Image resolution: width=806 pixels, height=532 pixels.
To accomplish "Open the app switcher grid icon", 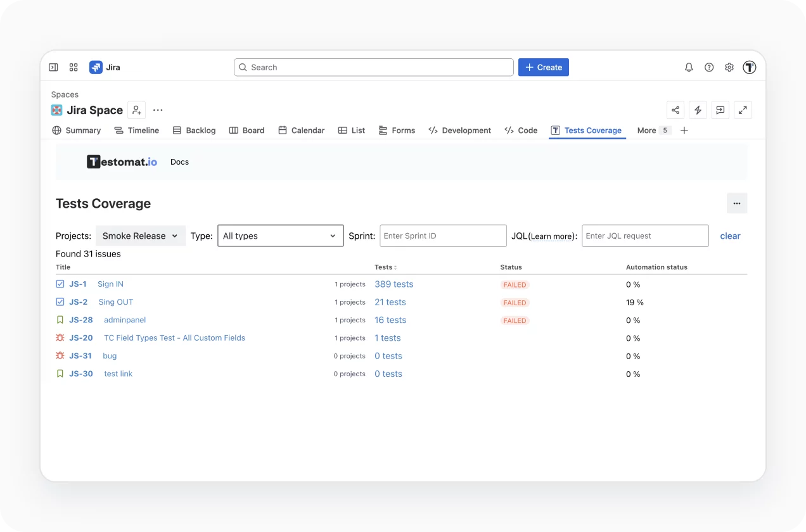I will [74, 67].
